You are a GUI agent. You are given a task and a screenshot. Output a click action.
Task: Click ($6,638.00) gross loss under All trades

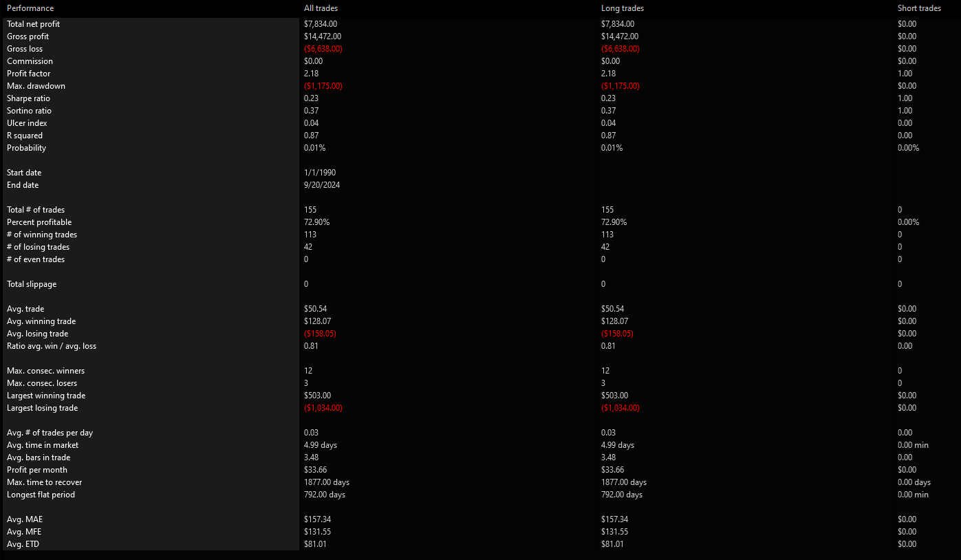point(323,49)
